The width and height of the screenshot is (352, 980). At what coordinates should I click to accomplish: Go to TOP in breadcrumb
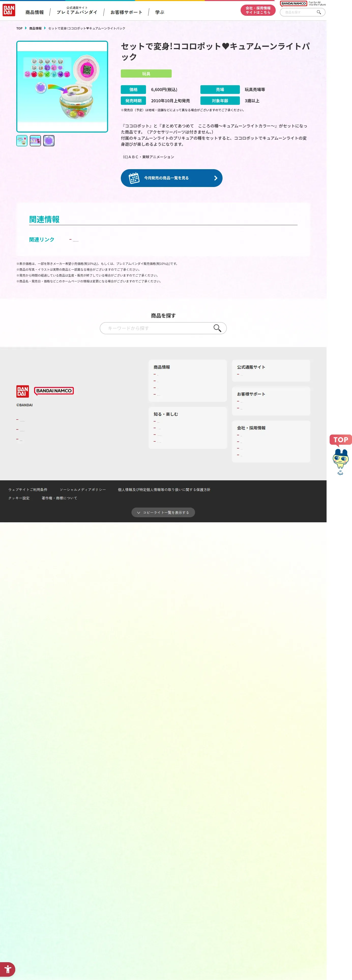pos(19,28)
